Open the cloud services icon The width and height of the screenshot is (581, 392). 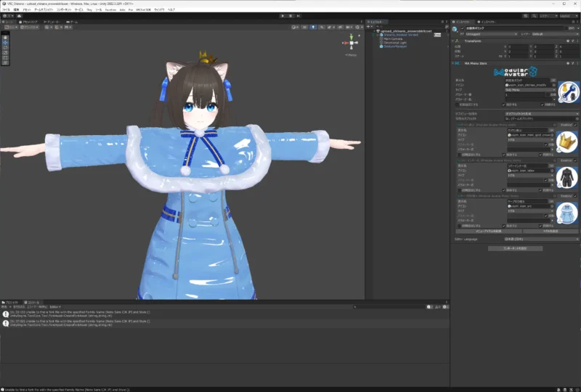(x=20, y=16)
